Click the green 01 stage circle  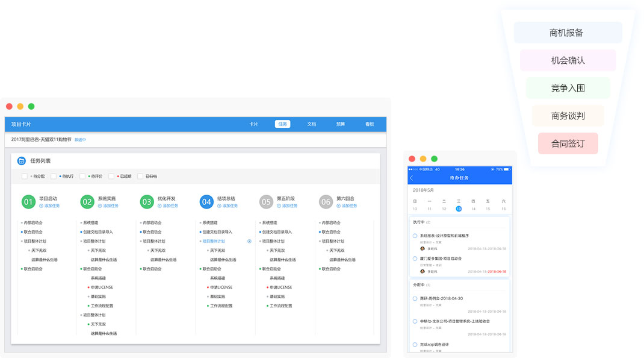[x=28, y=202]
